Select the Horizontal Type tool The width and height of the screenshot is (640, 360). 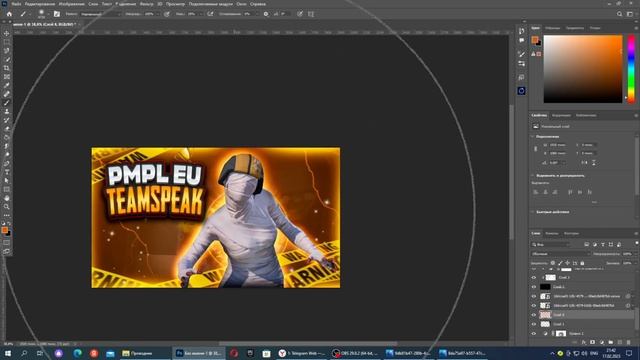(7, 172)
